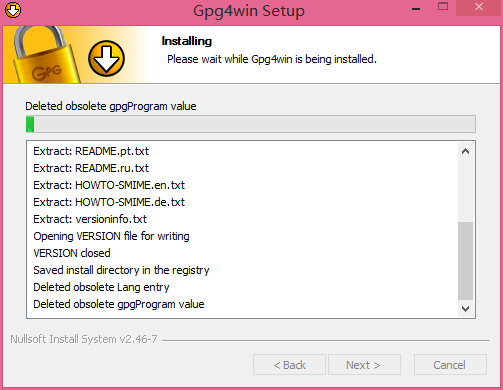Click the log scrollbar up arrow

point(466,151)
